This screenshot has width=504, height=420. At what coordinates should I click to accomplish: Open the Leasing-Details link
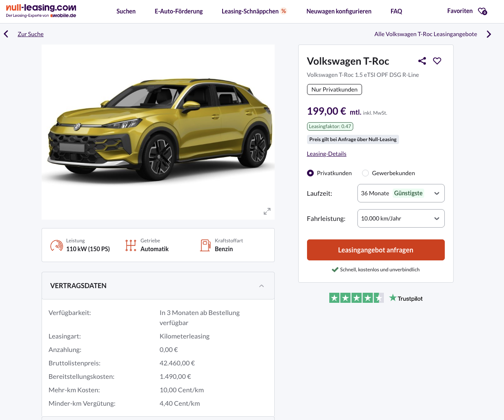(x=326, y=154)
